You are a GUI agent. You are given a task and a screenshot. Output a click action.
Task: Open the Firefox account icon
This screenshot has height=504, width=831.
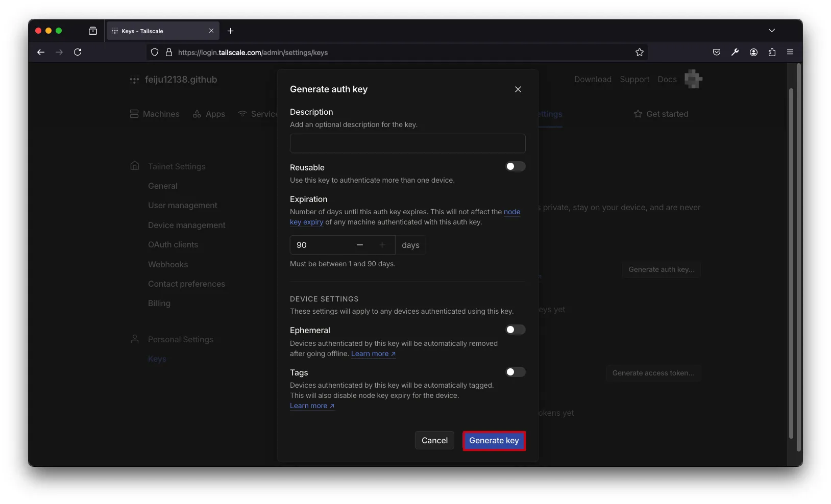[753, 52]
